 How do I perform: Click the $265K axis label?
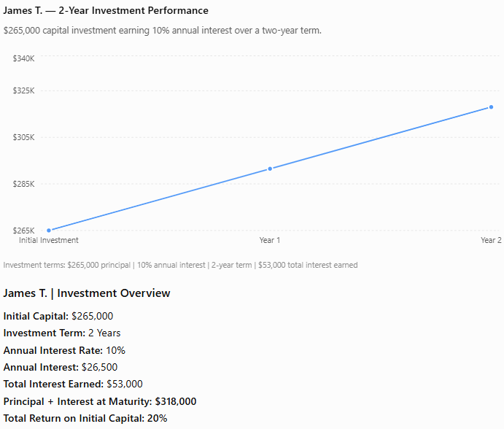[x=23, y=231]
